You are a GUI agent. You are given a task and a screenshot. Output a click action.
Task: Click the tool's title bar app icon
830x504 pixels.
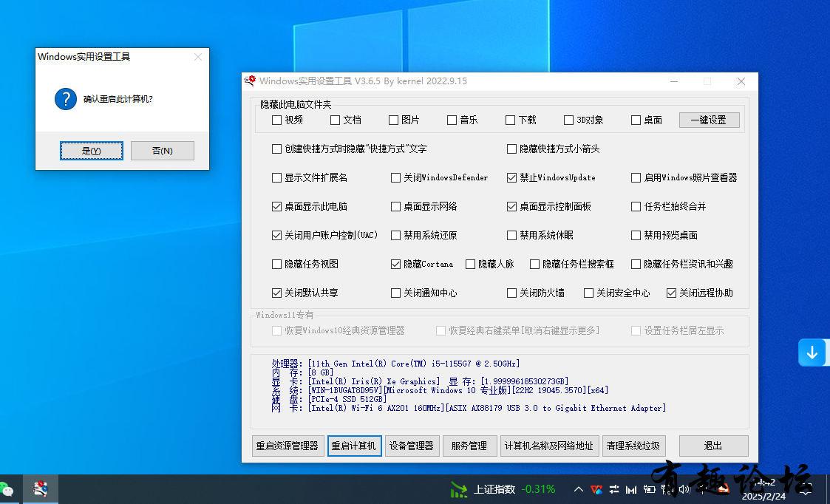point(250,81)
